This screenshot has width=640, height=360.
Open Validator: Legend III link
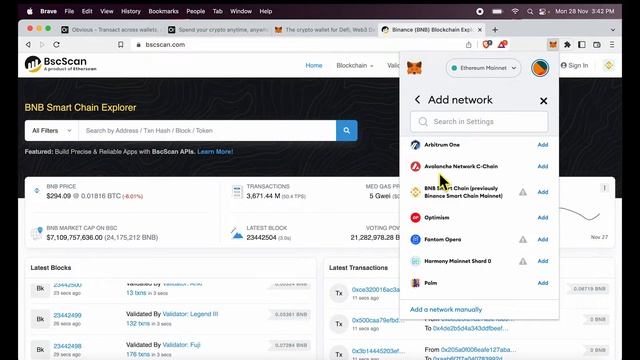point(190,314)
